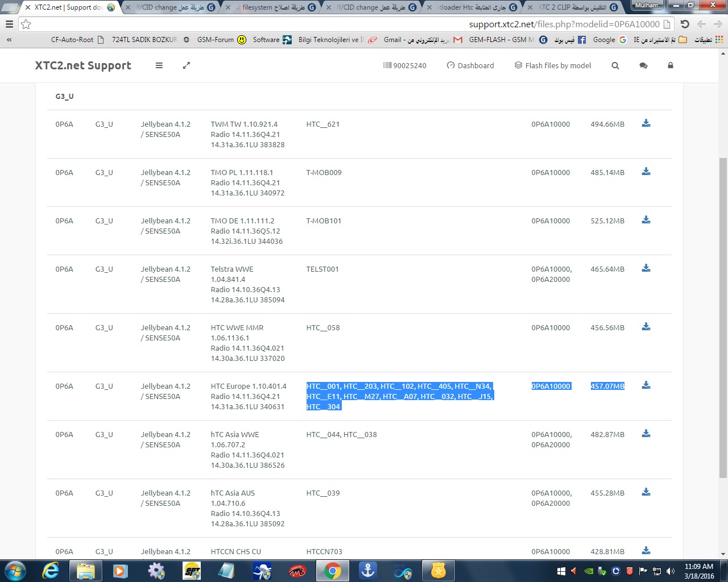728x582 pixels.
Task: Go forward using the browser forward arrow
Action: 718,24
